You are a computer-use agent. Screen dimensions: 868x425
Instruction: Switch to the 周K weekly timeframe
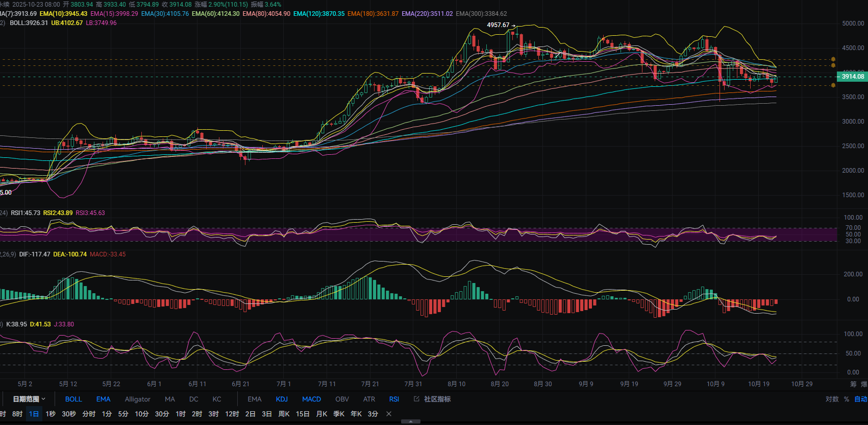click(x=284, y=414)
